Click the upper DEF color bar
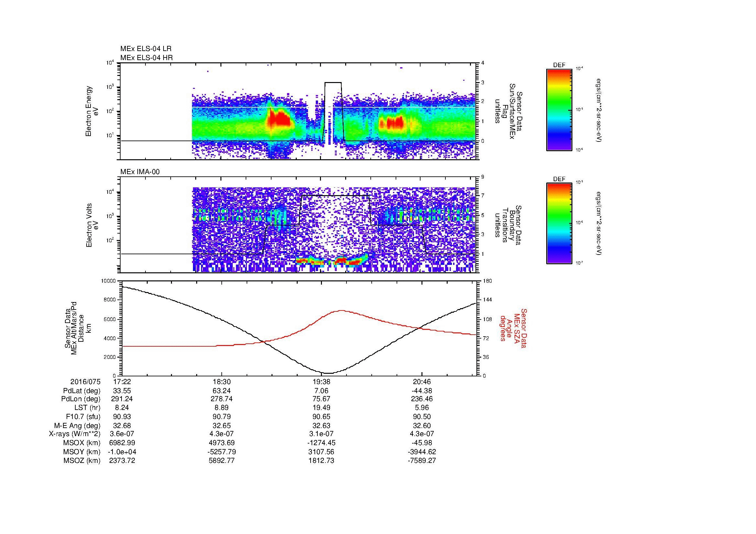756x534 pixels. coord(559,110)
